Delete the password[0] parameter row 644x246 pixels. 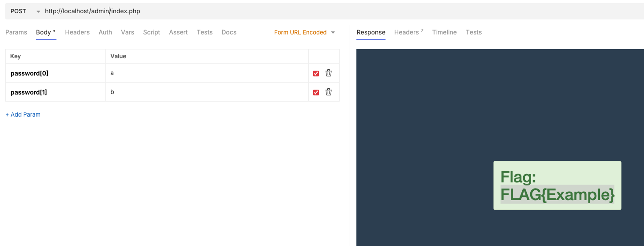point(329,73)
